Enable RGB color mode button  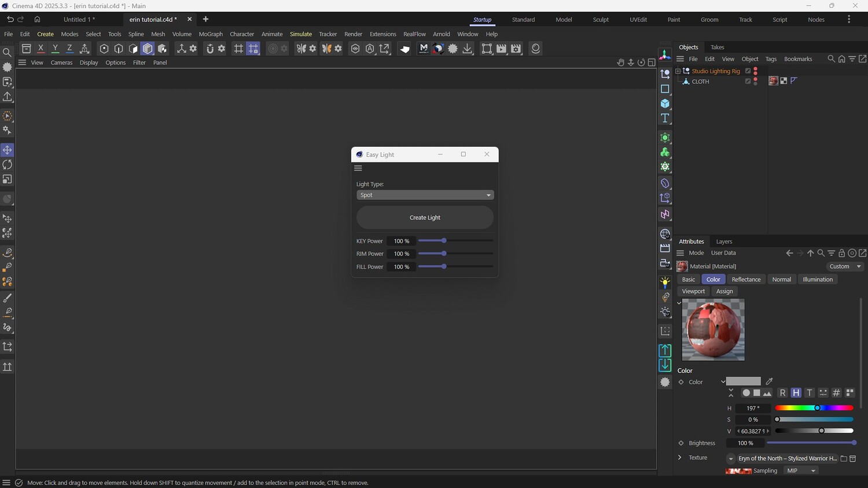click(782, 393)
